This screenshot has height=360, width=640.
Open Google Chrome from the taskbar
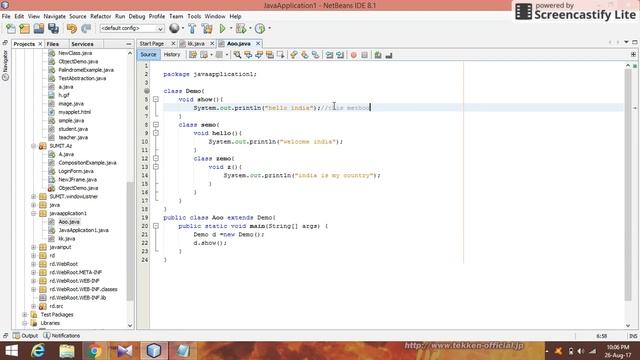[95, 351]
